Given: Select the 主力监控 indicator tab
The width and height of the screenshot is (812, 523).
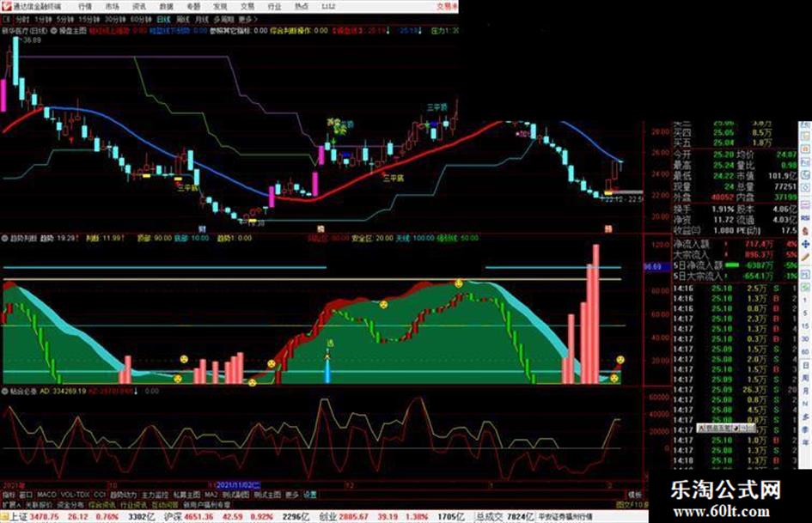Looking at the screenshot, I should [x=155, y=495].
